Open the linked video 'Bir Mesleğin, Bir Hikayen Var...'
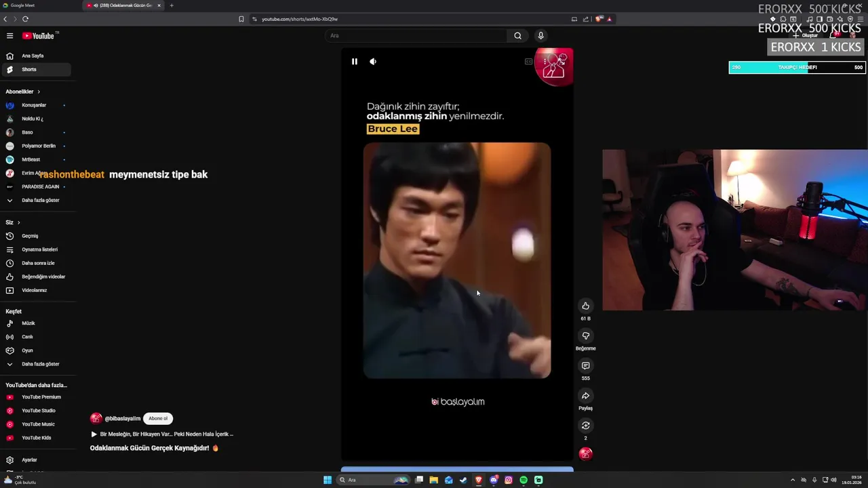 pos(163,434)
